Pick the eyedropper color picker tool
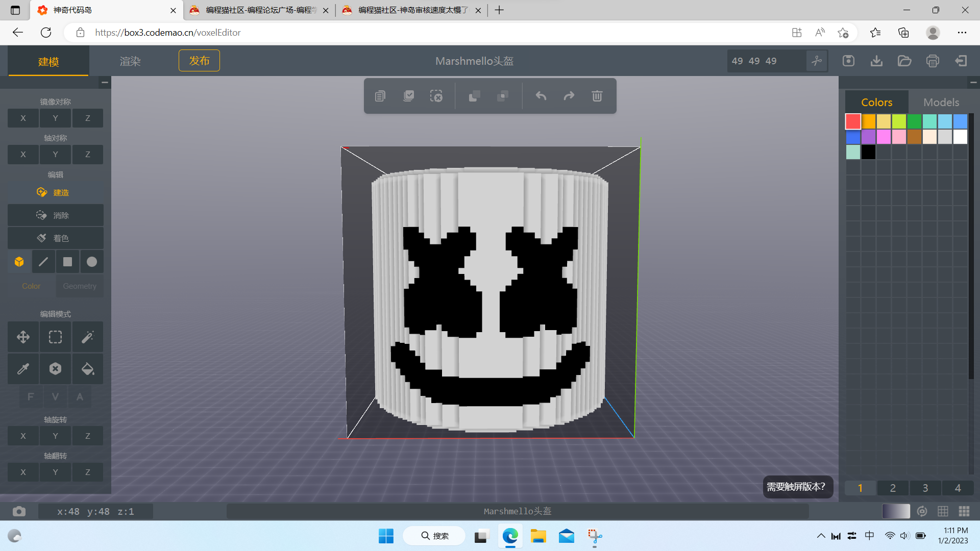Viewport: 980px width, 551px height. 23,369
